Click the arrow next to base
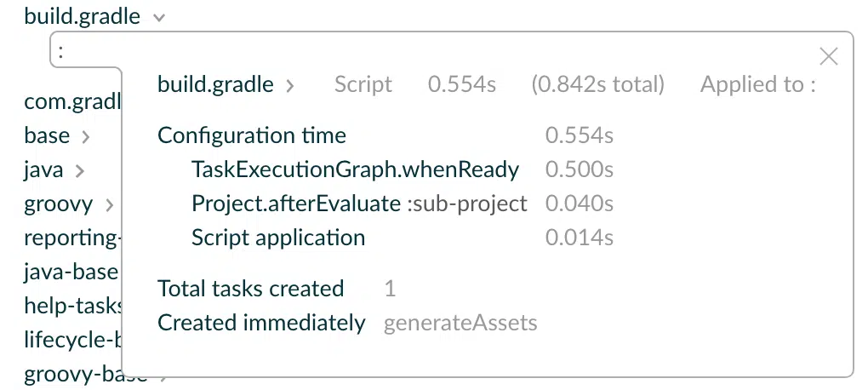 (85, 137)
